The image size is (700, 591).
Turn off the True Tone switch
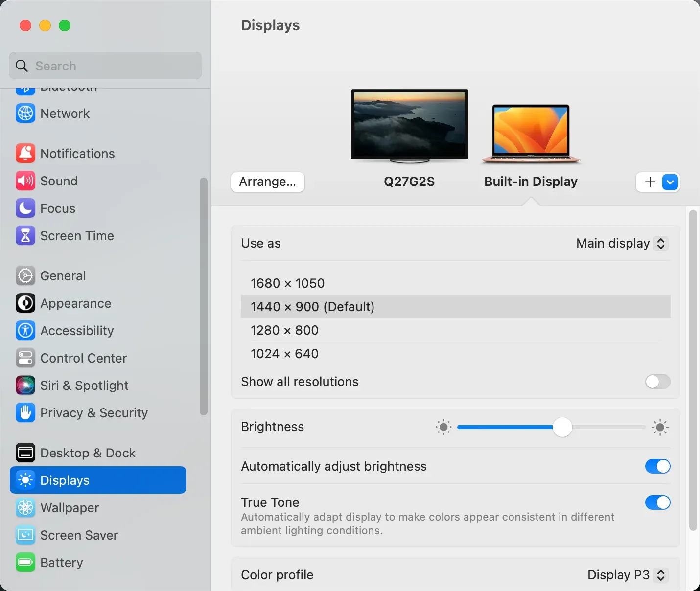pyautogui.click(x=657, y=502)
